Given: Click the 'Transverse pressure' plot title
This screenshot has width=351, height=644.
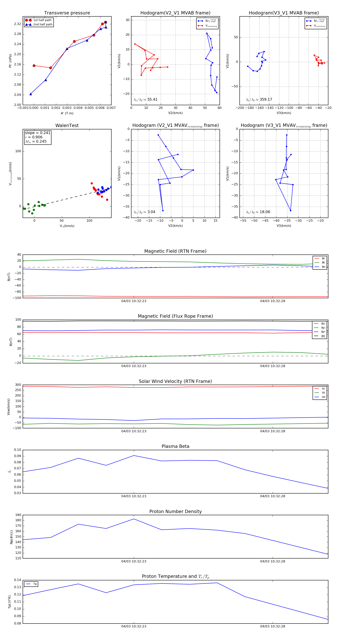Looking at the screenshot, I should [x=67, y=13].
